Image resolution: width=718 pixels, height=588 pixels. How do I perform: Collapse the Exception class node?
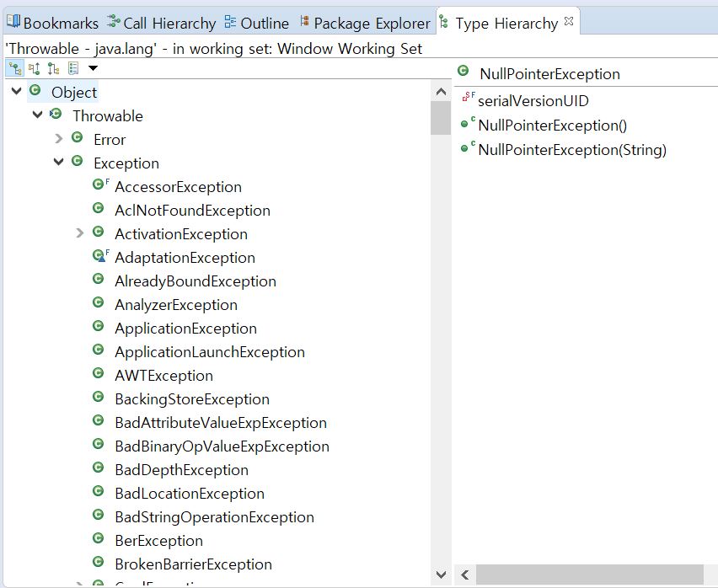pos(58,163)
